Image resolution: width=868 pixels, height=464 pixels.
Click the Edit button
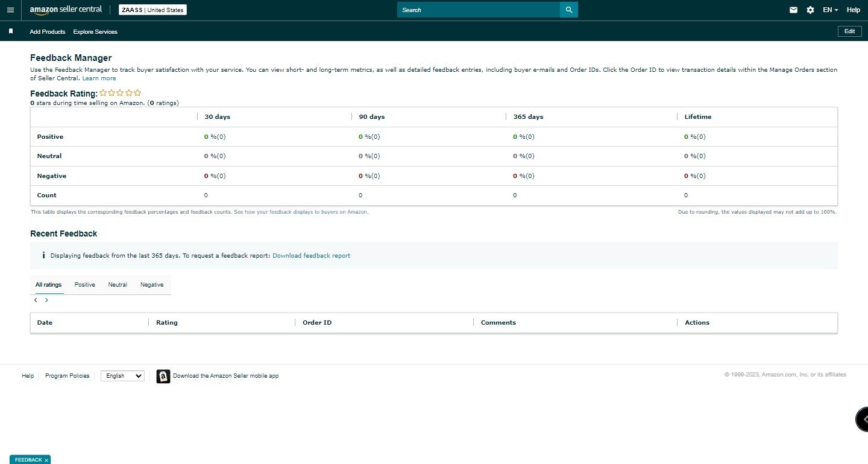(850, 31)
